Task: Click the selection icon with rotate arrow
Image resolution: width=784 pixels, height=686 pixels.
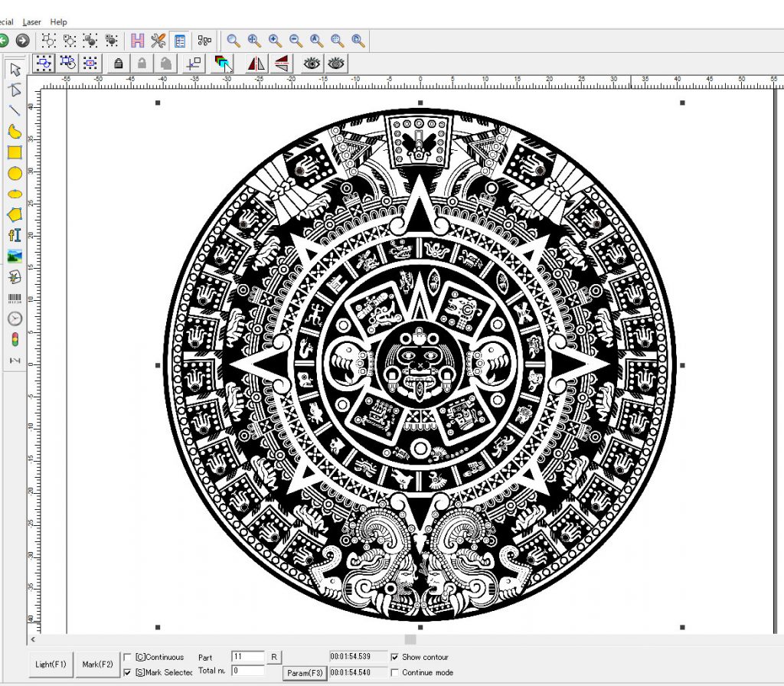Action: (x=67, y=64)
